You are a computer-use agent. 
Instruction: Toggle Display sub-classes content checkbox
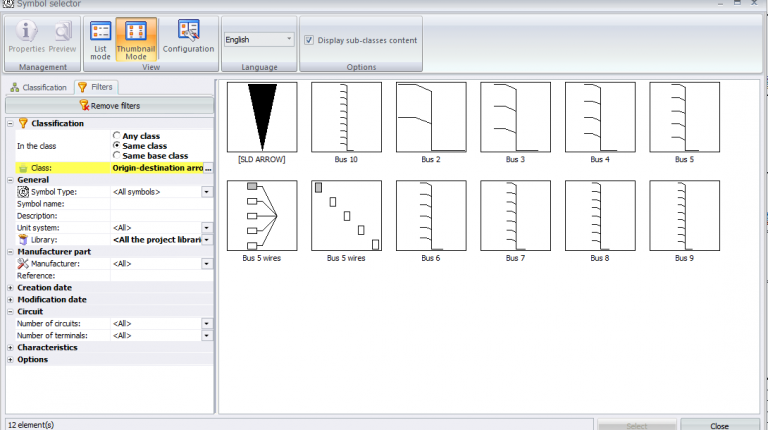click(x=309, y=40)
